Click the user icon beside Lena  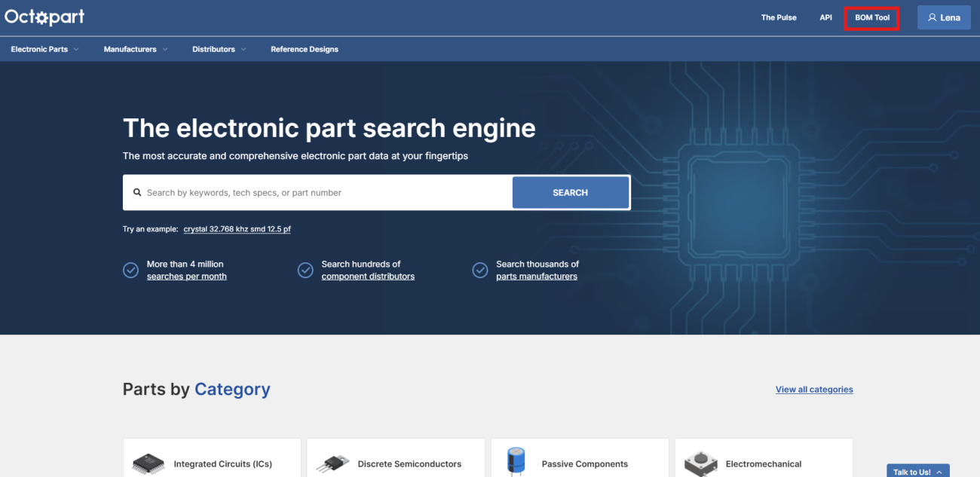click(933, 17)
